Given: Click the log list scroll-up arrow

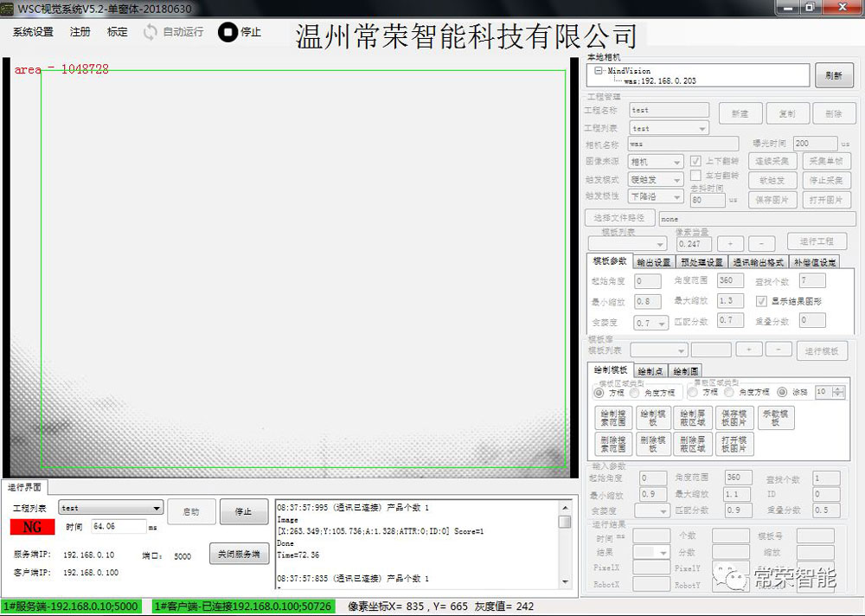Looking at the screenshot, I should click(x=565, y=507).
